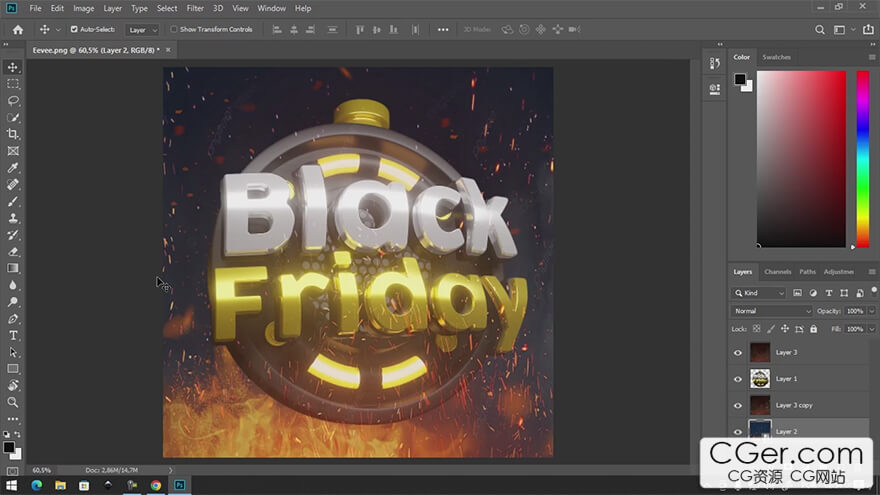Open Chrome from the Windows taskbar

pos(156,485)
